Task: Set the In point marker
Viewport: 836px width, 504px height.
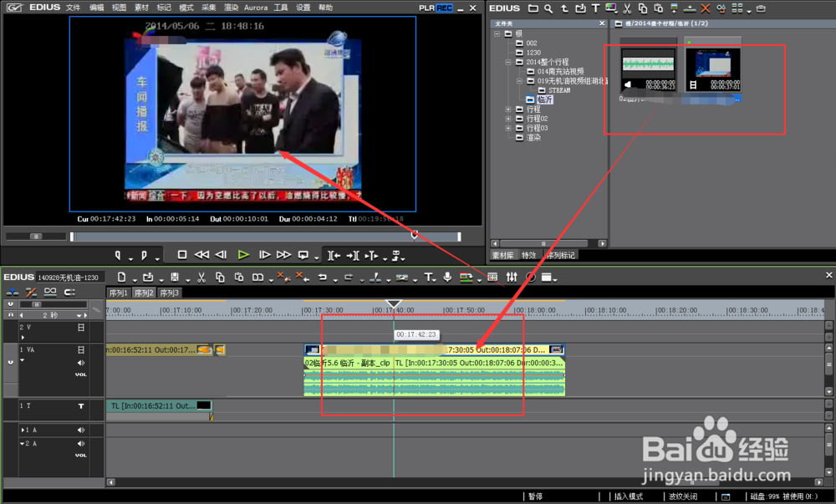Action: [118, 256]
